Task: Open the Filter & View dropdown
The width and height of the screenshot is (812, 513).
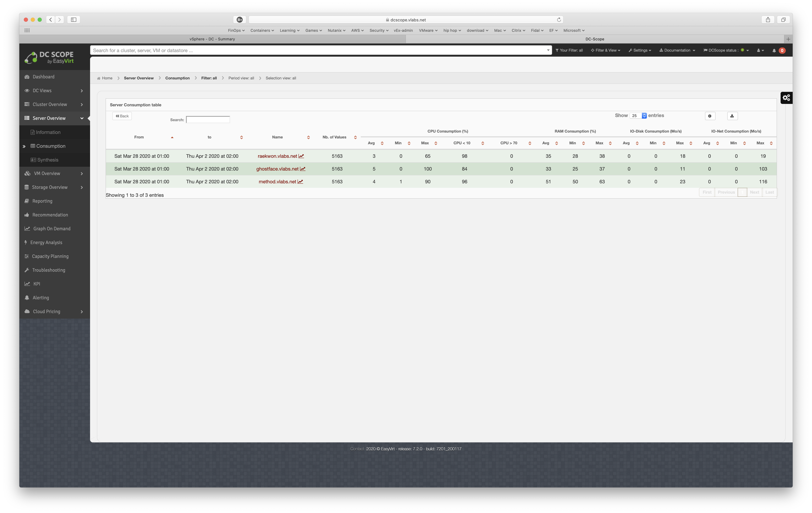Action: (605, 50)
